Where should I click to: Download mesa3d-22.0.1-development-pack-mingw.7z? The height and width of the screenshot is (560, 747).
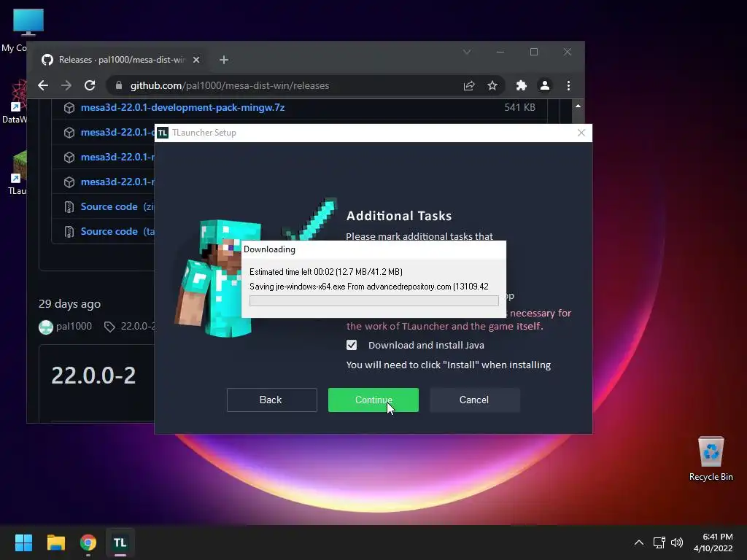pos(182,108)
